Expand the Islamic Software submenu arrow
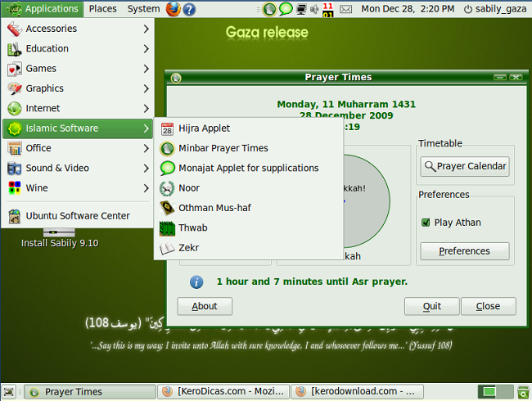Viewport: 532px width, 401px height. (x=147, y=128)
